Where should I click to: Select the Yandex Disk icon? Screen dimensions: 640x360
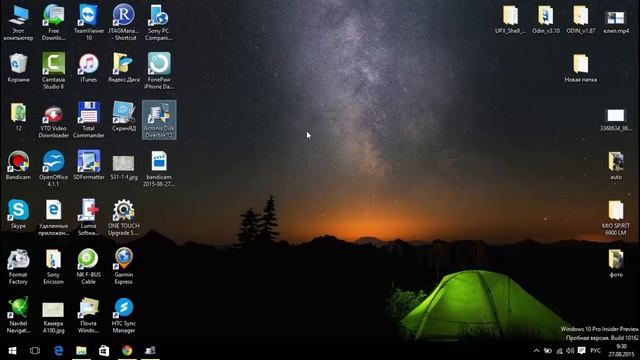pos(124,68)
